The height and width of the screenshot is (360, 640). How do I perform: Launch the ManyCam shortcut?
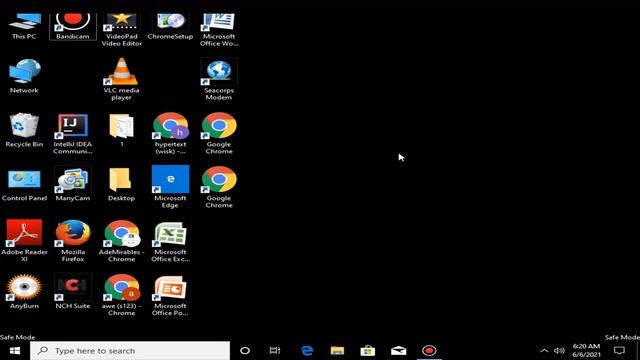pos(73,184)
